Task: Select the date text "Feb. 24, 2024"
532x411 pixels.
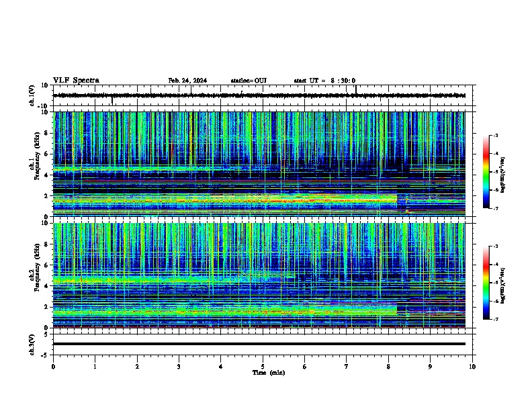Action: (x=187, y=81)
